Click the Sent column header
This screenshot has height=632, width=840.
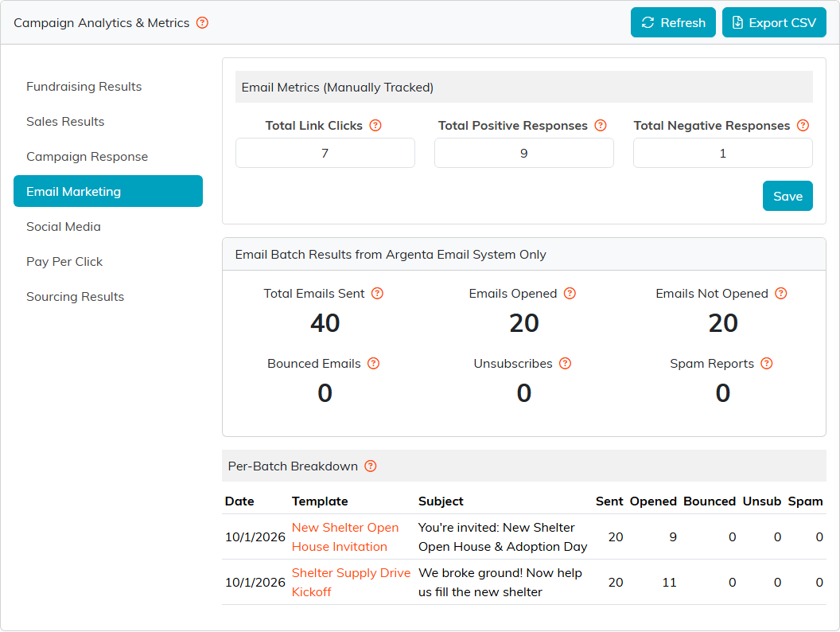[x=609, y=501]
